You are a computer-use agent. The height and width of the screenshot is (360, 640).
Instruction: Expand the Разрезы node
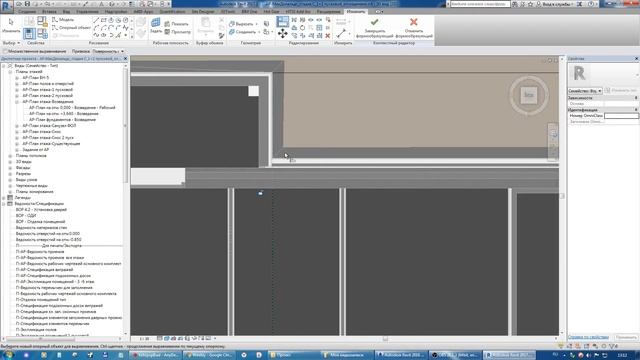point(10,173)
